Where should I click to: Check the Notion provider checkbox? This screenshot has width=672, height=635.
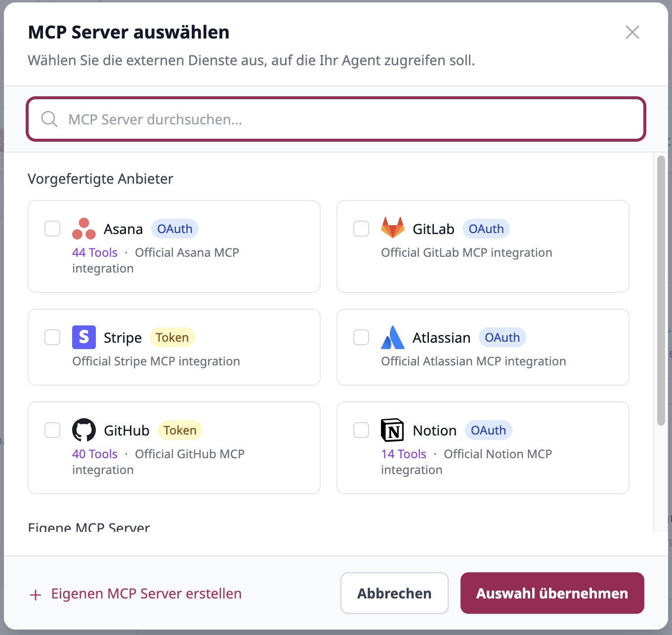pos(361,430)
